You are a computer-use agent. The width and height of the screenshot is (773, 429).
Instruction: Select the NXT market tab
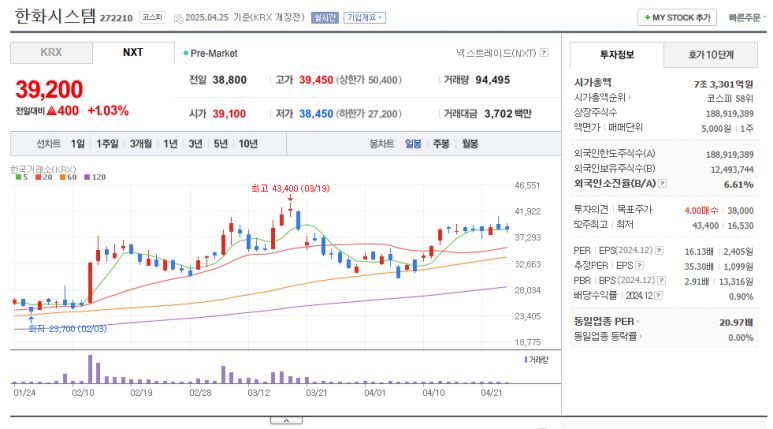pos(133,52)
